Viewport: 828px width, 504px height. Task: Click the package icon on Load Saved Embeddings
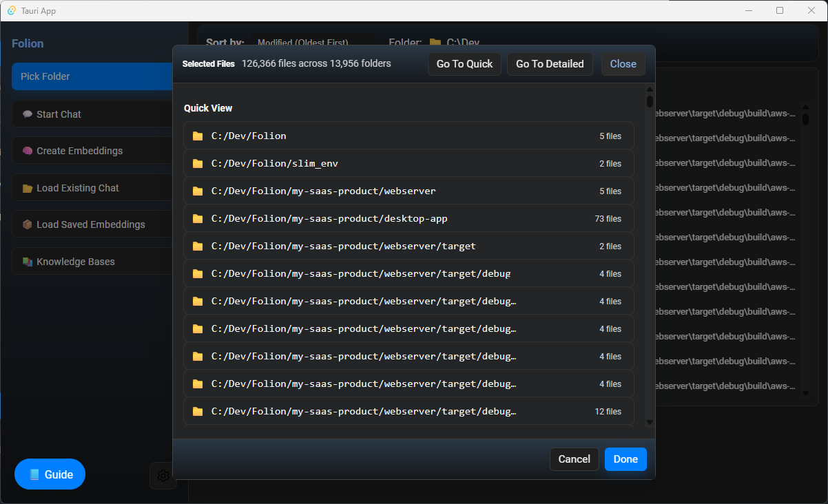[x=28, y=224]
